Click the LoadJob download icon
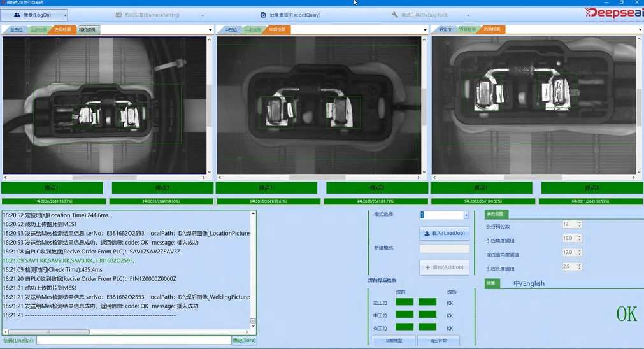 tap(427, 234)
